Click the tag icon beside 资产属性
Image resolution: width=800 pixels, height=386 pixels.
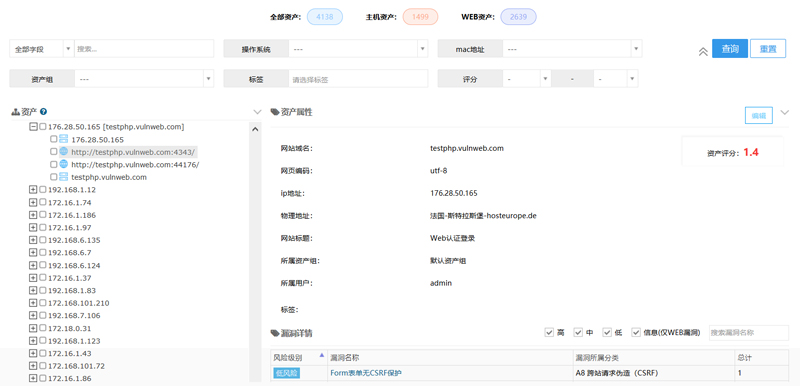click(275, 112)
